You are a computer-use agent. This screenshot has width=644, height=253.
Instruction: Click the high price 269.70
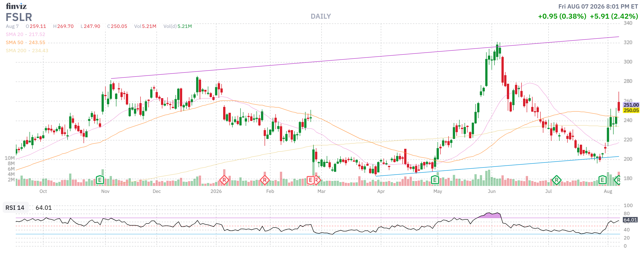[x=65, y=26]
